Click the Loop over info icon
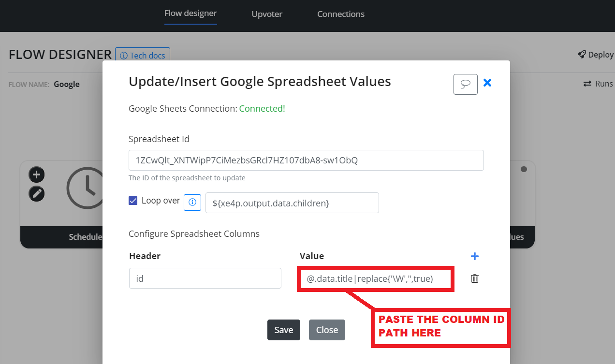Viewport: 615px width, 364px height. pos(192,202)
